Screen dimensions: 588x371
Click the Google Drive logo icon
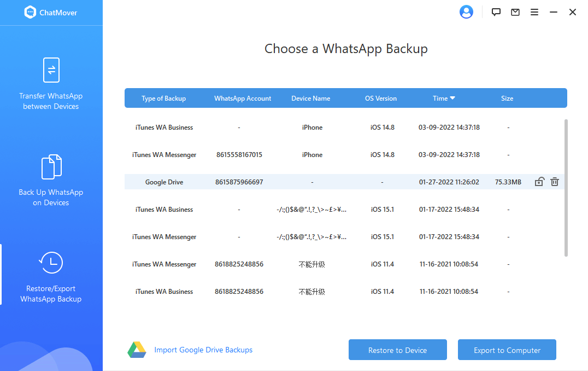[137, 350]
